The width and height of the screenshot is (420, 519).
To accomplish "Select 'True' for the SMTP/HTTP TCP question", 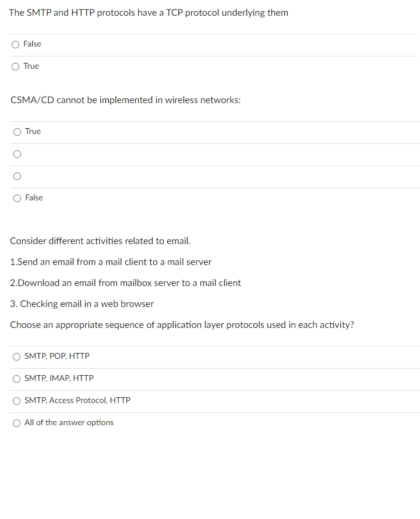I will (x=16, y=66).
